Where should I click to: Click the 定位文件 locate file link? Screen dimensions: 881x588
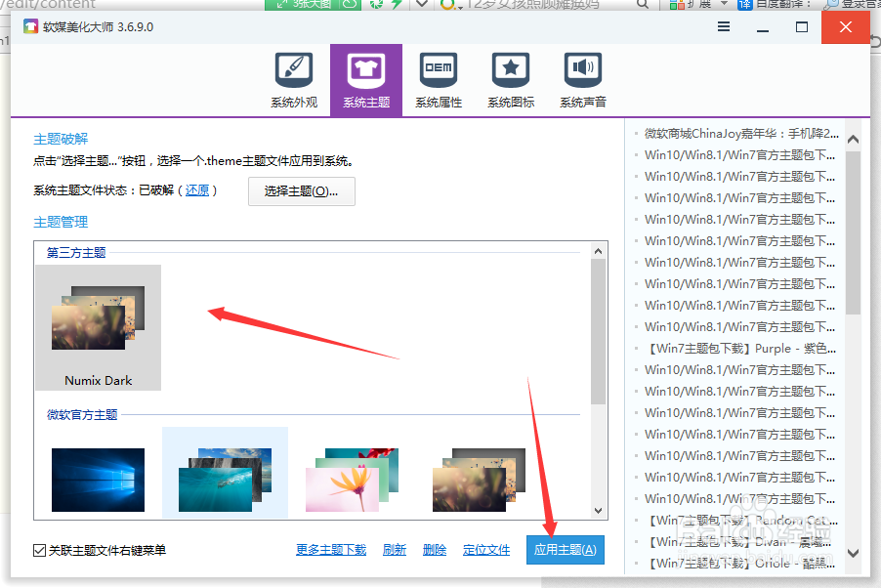(486, 550)
